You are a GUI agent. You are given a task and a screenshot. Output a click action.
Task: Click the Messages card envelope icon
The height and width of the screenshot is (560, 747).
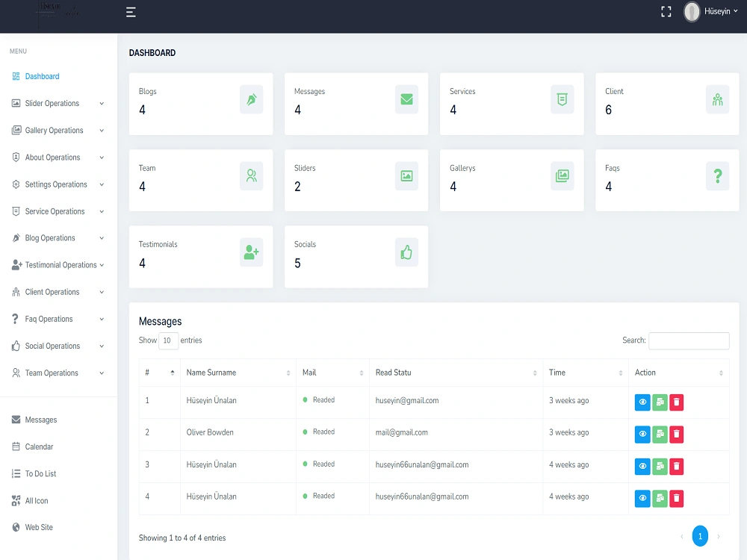click(407, 99)
